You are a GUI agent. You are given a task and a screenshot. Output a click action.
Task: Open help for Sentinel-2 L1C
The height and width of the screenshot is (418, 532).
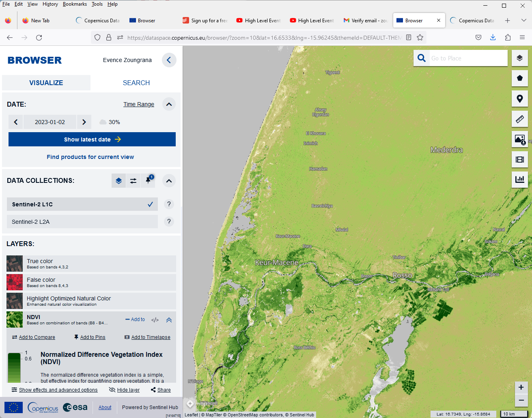click(169, 204)
